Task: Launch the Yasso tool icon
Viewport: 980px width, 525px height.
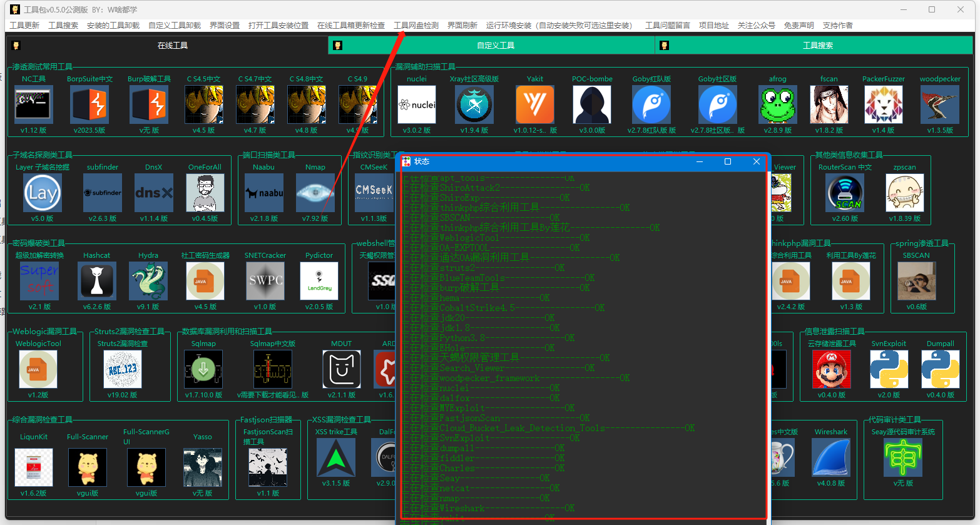Action: 203,467
